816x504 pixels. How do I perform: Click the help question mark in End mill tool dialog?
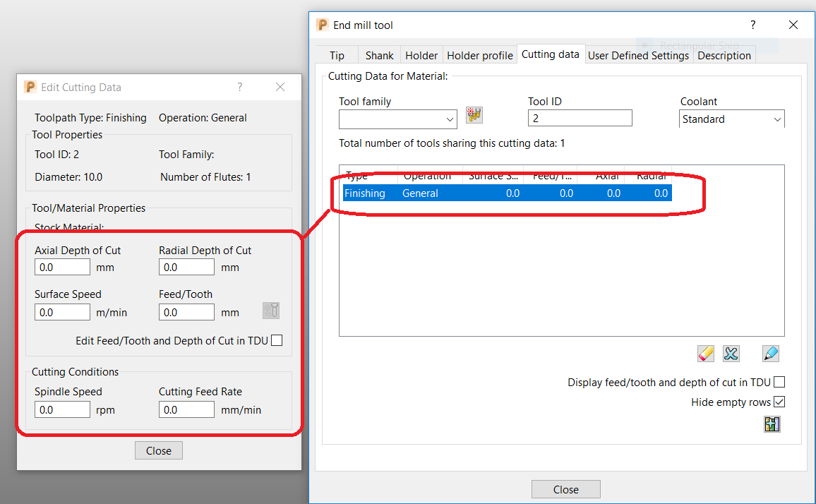752,25
